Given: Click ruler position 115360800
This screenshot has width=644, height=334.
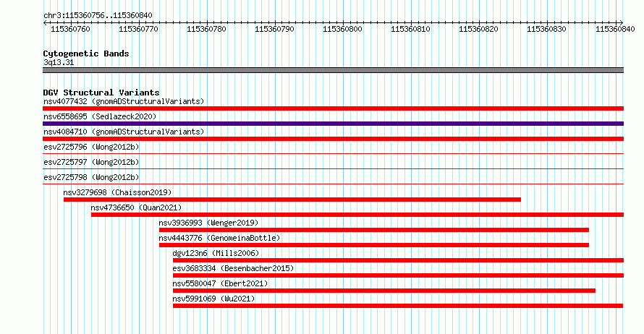Looking at the screenshot, I should 342,29.
